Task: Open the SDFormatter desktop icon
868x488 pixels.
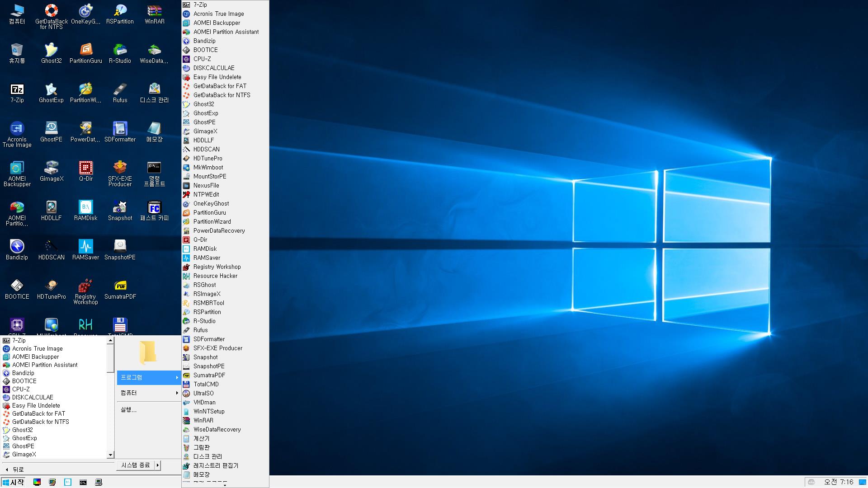Action: [x=120, y=131]
